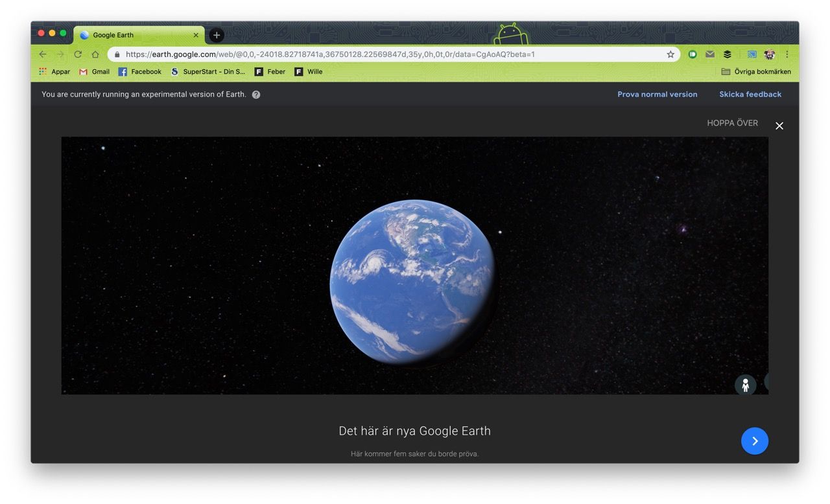830x504 pixels.
Task: Click the mail envelope extension icon
Action: click(x=710, y=54)
